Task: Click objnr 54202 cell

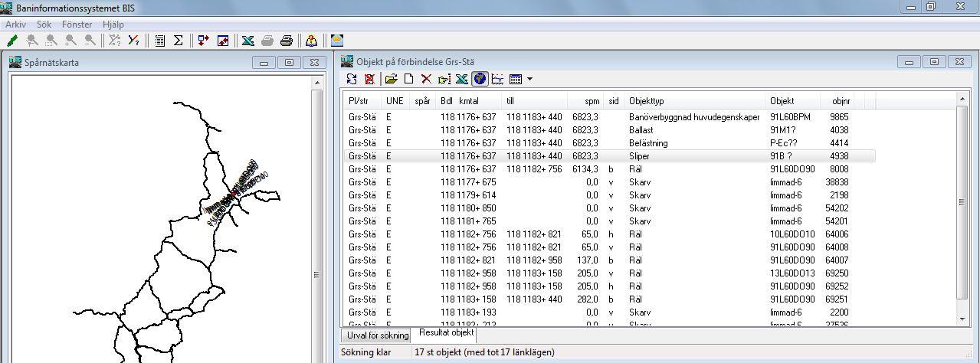Action: (837, 208)
